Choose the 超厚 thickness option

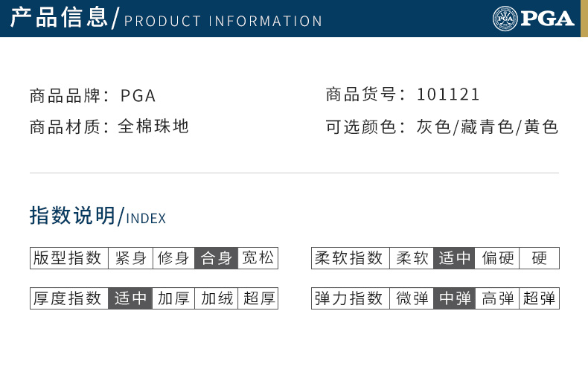click(258, 298)
